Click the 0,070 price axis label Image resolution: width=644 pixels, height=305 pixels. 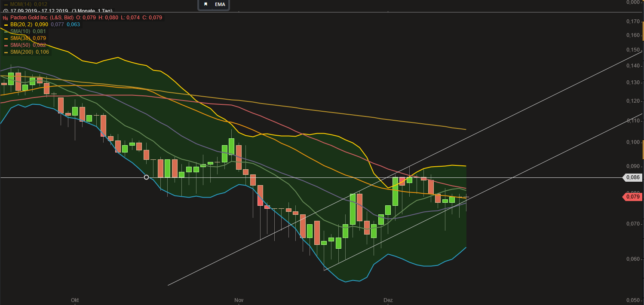point(633,224)
